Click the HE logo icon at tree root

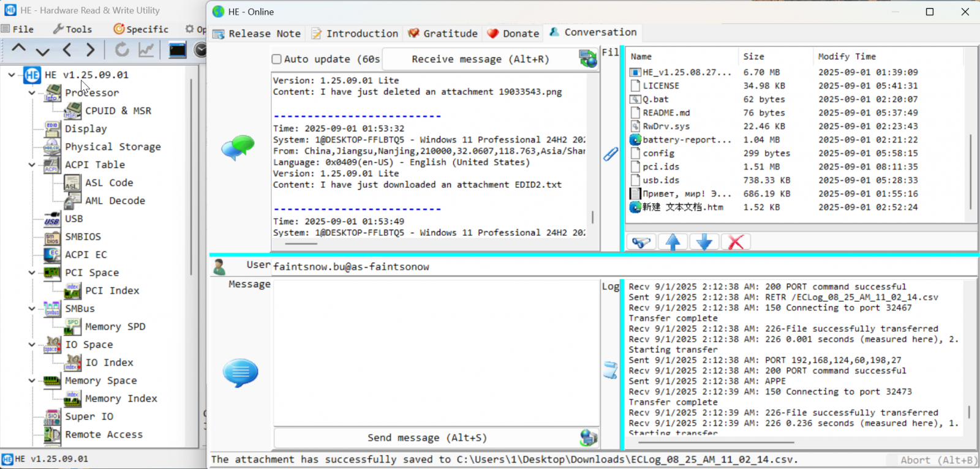tap(32, 75)
